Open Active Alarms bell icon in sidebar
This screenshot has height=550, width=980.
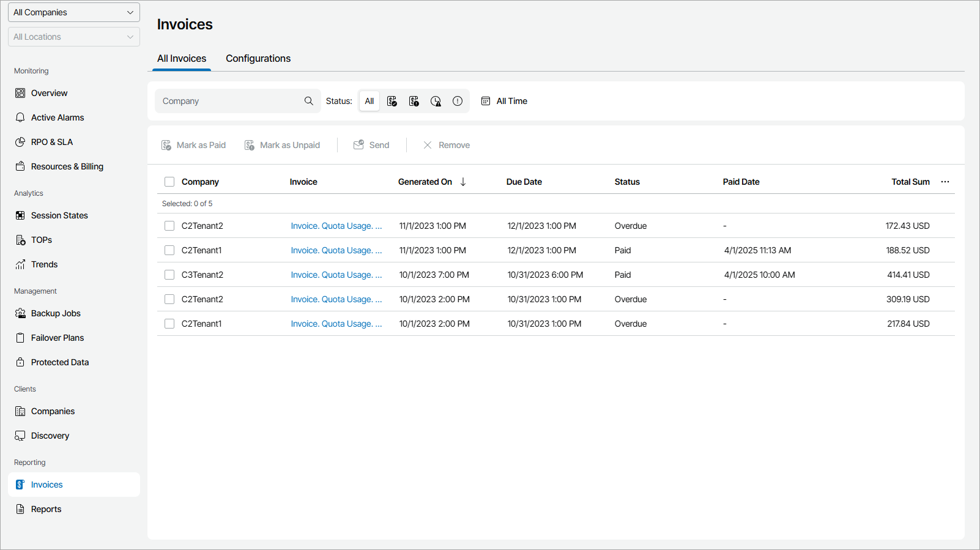(20, 117)
